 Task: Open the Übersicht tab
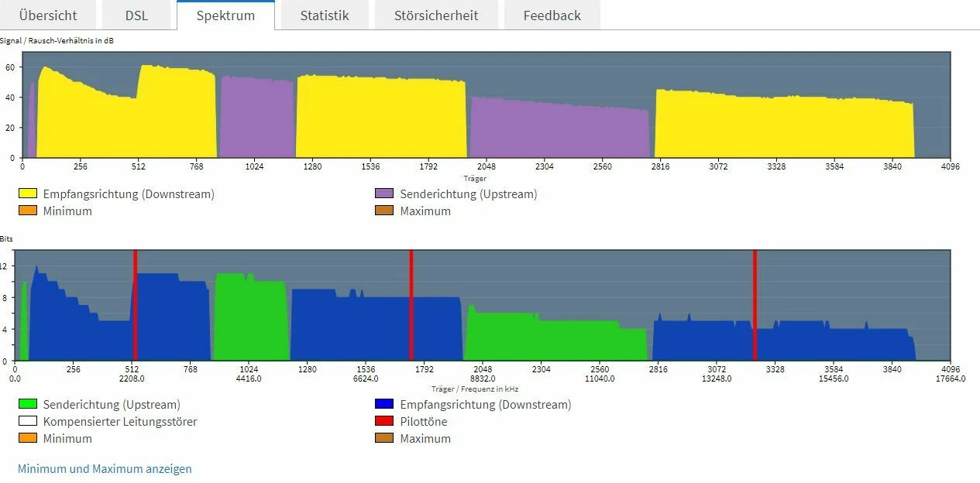point(48,15)
